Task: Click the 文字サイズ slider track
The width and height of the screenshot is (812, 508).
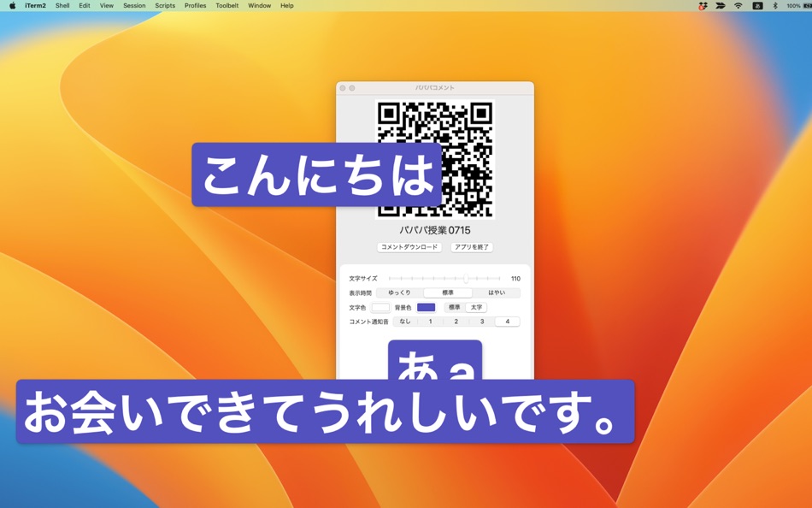Action: (x=444, y=279)
